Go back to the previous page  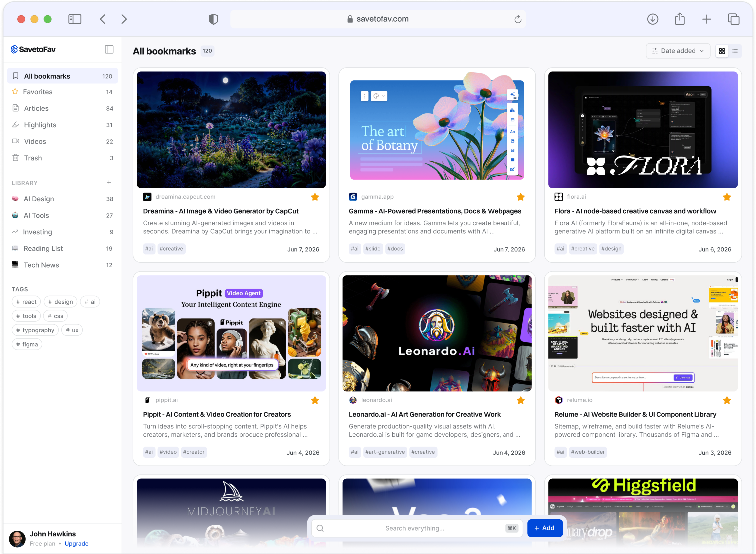point(103,19)
